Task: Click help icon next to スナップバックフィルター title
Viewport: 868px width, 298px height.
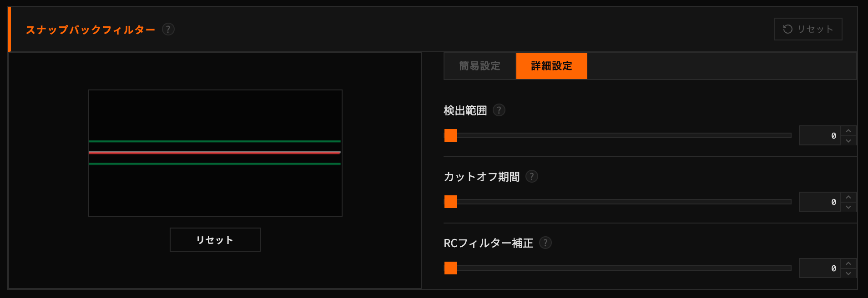Action: (x=168, y=30)
